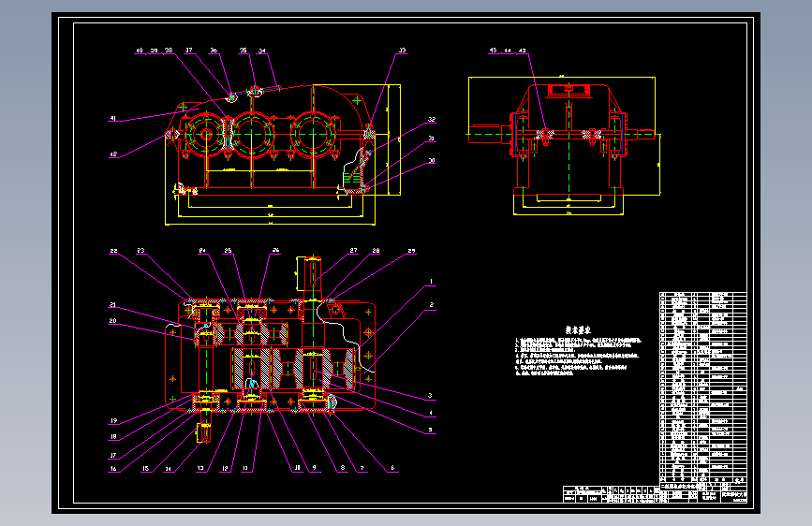This screenshot has height=526, width=812.
Task: Select part balloon number 38
Action: coord(169,51)
